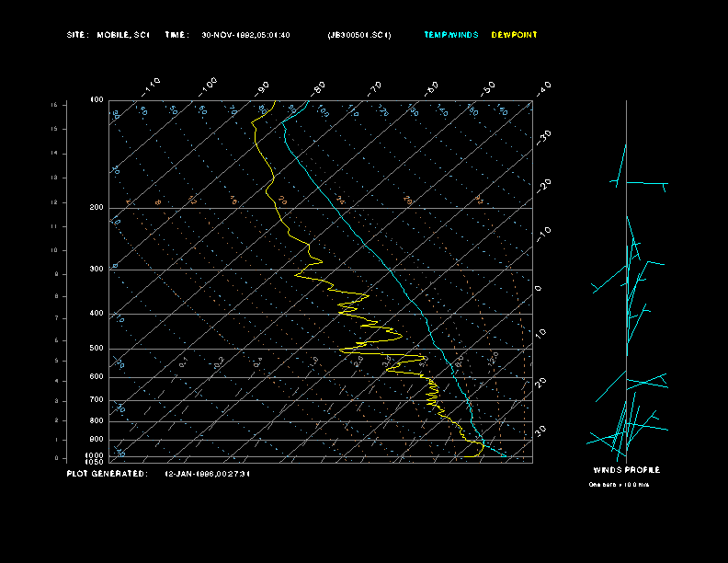Click the '-20' right-side temperature label
728x563 pixels.
coord(543,186)
